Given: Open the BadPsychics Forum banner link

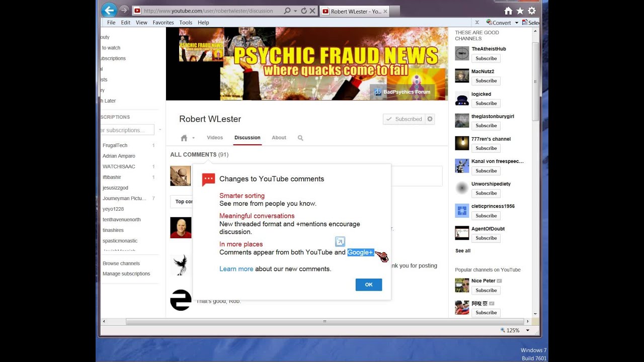Looking at the screenshot, I should pos(402,92).
